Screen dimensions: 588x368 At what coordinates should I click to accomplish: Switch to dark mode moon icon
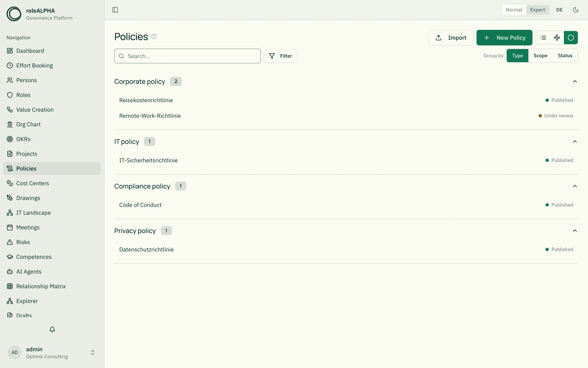(576, 10)
